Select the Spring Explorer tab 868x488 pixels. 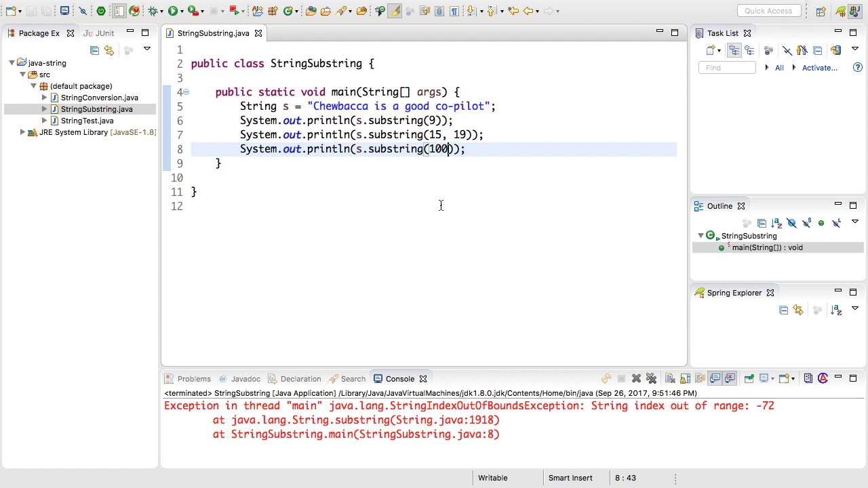(x=734, y=293)
